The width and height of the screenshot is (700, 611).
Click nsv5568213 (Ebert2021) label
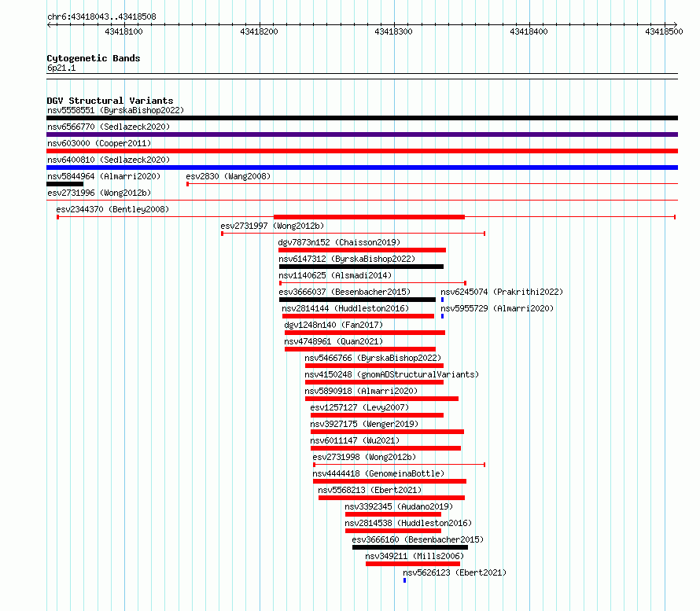pos(370,490)
